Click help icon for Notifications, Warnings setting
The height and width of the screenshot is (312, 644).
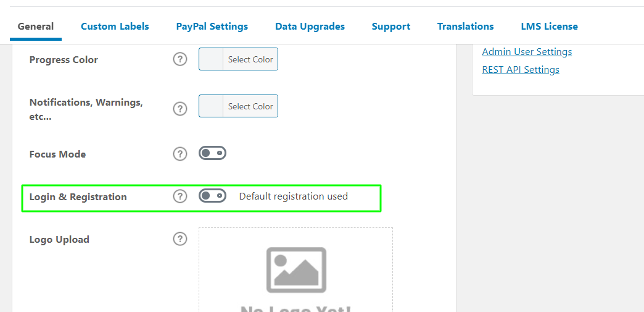pyautogui.click(x=180, y=109)
